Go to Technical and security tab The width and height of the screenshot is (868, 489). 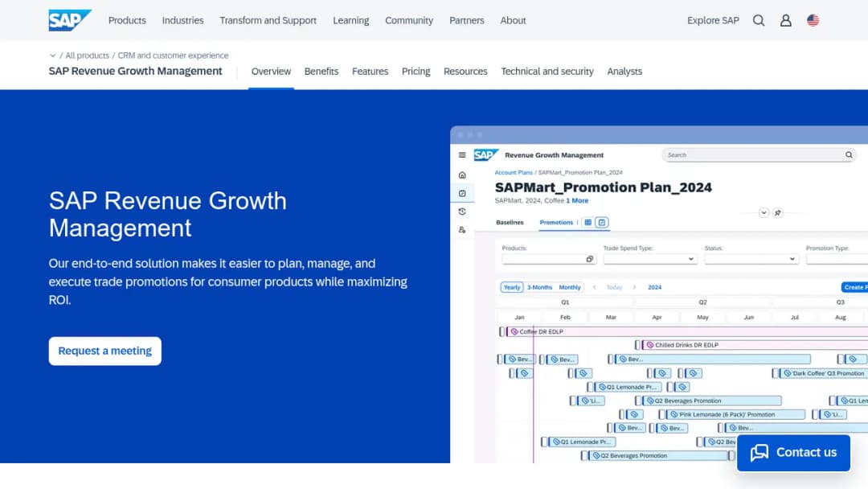coord(547,72)
